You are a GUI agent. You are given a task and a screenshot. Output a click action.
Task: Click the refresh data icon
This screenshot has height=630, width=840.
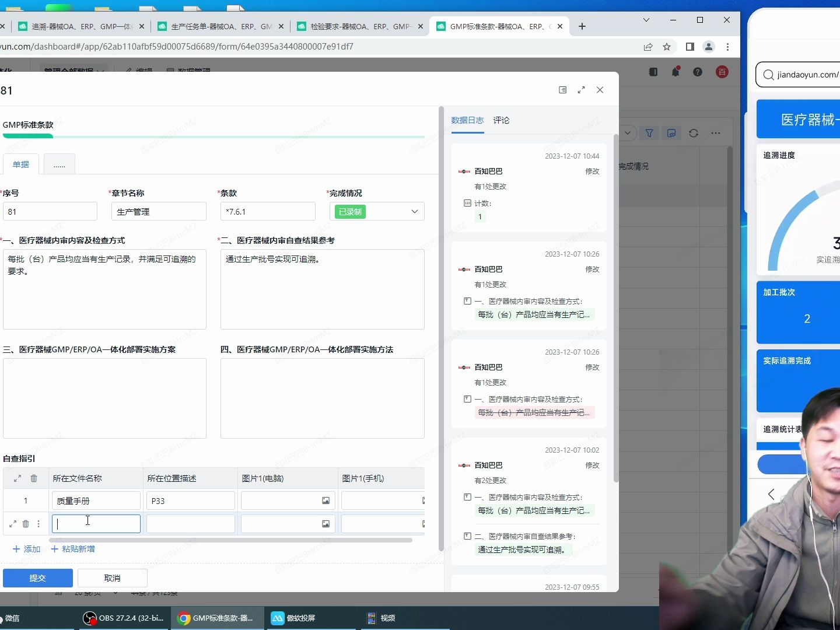[694, 133]
